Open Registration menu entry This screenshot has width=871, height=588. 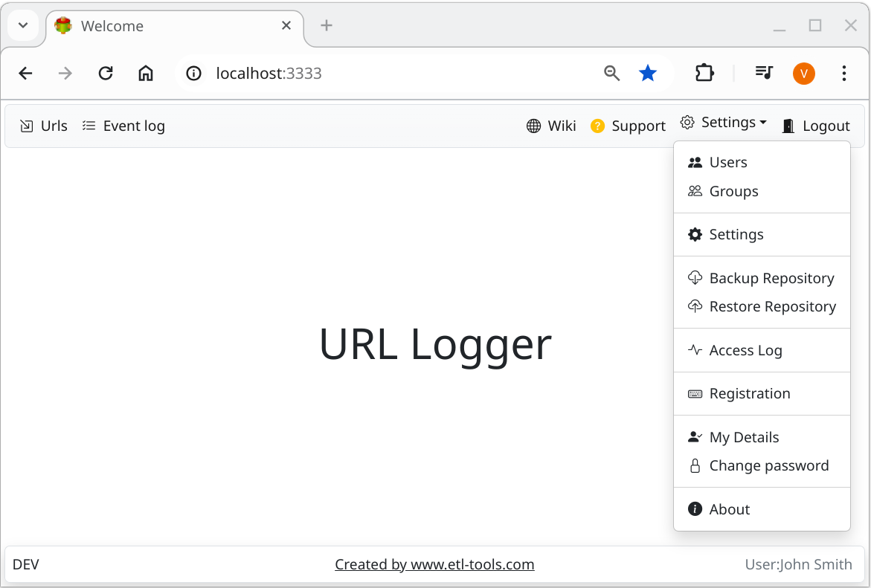click(762, 394)
